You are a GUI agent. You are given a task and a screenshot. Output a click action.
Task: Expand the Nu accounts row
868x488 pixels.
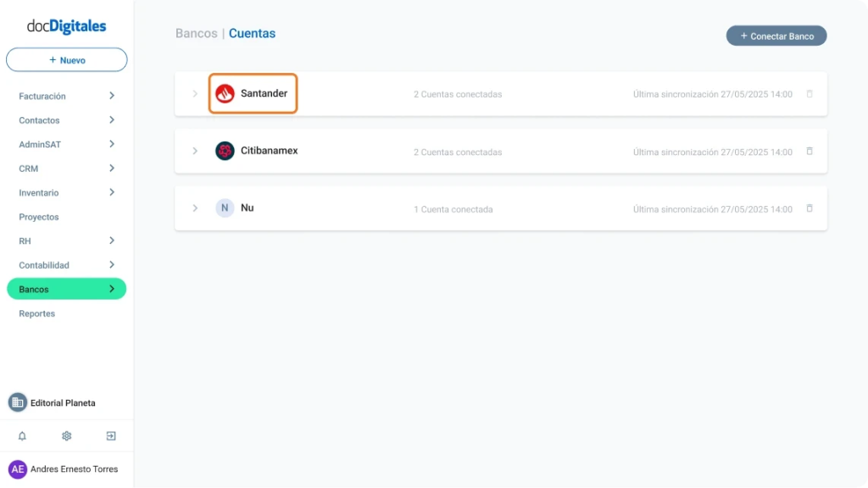pyautogui.click(x=195, y=208)
